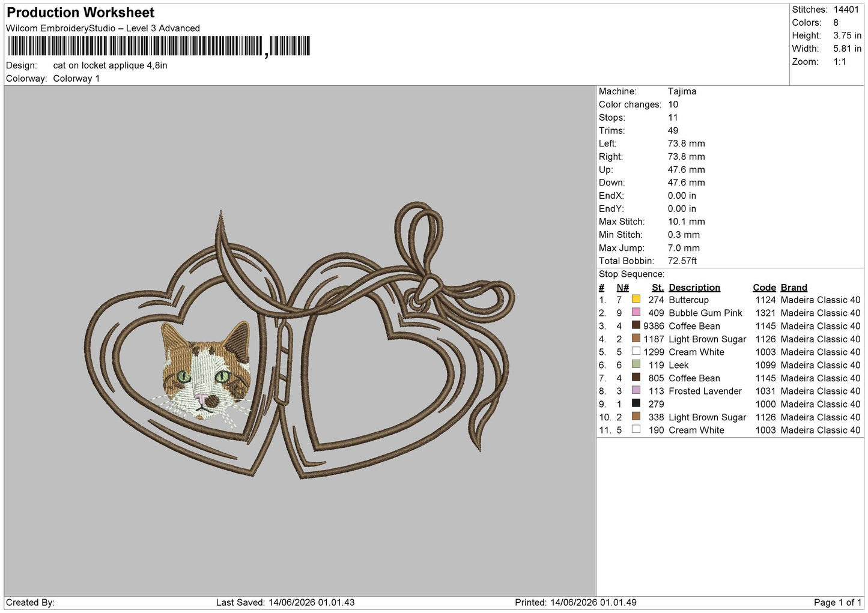
Task: Click the 'Buttercup' description
Action: coord(688,300)
